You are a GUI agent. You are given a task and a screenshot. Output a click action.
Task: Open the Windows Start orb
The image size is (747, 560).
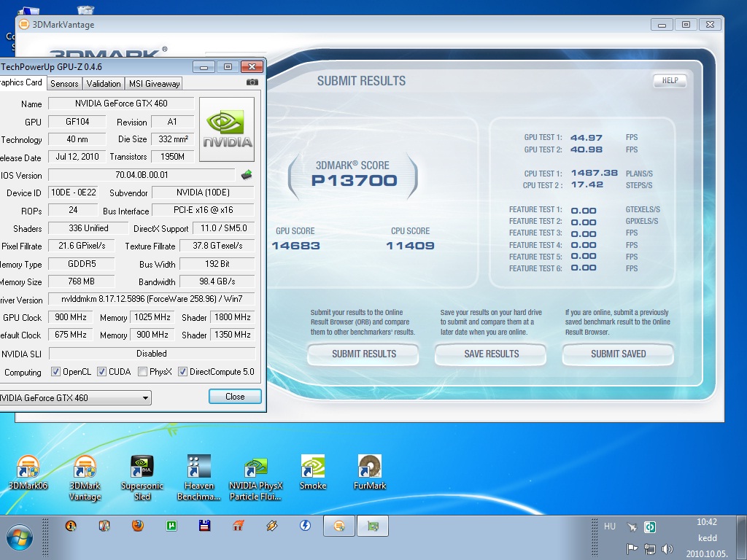(20, 537)
